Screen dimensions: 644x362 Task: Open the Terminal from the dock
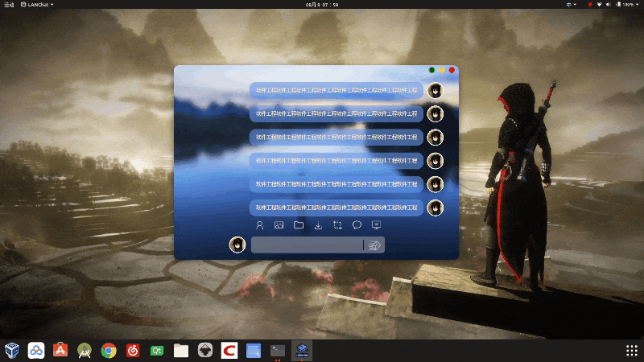tap(278, 351)
